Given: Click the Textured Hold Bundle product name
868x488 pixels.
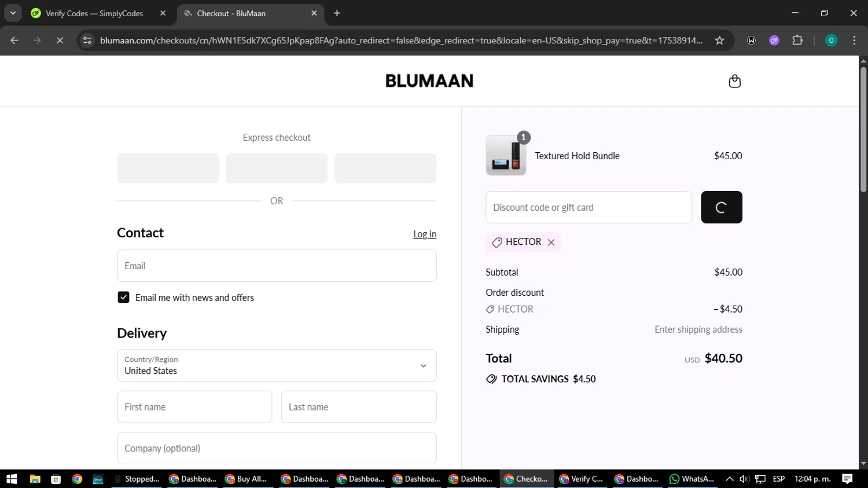Looking at the screenshot, I should coord(577,156).
